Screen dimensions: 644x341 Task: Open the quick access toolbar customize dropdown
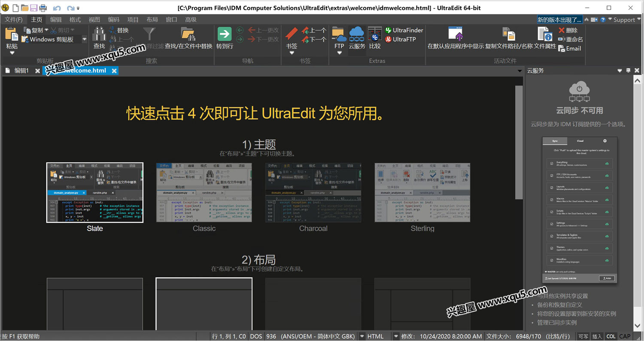(78, 8)
